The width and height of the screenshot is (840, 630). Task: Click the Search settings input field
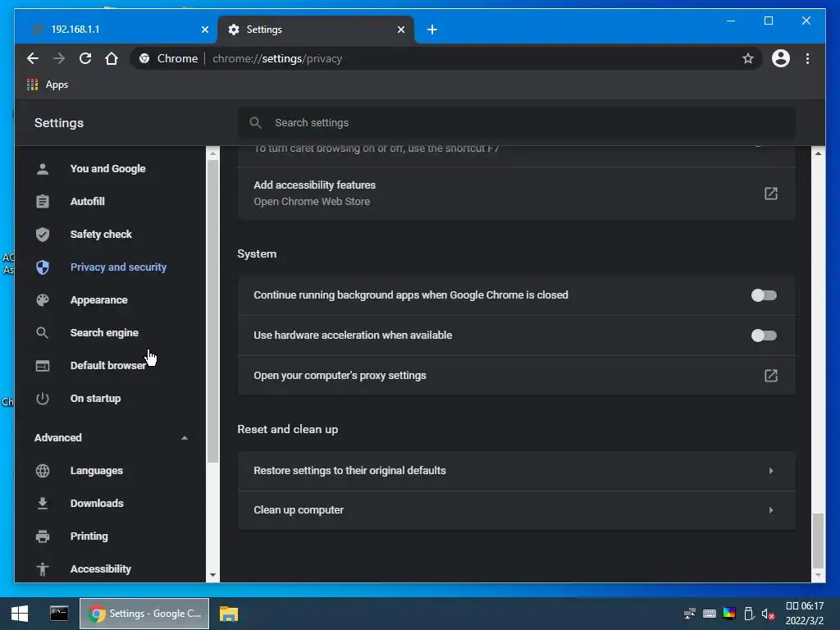point(517,123)
